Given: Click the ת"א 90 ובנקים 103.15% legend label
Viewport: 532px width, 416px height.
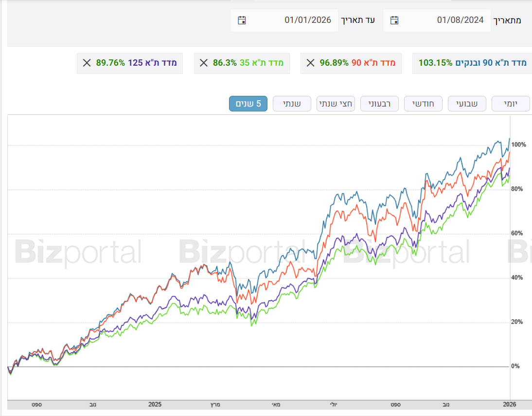Looking at the screenshot, I should pyautogui.click(x=473, y=63).
